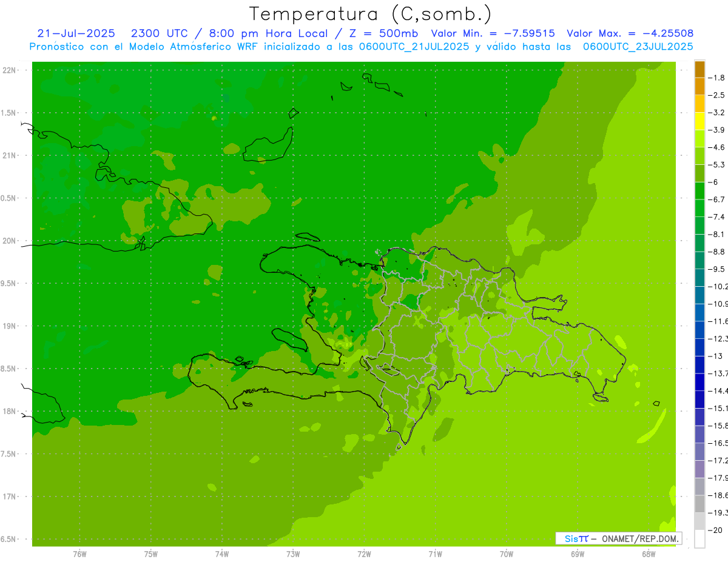Click the -20 legend value

coord(716,530)
